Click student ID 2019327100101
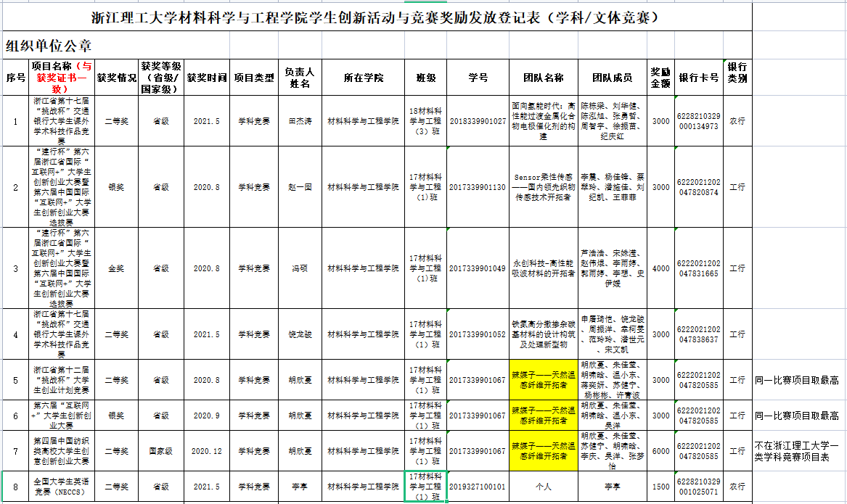Image resolution: width=847 pixels, height=504 pixels. click(477, 487)
